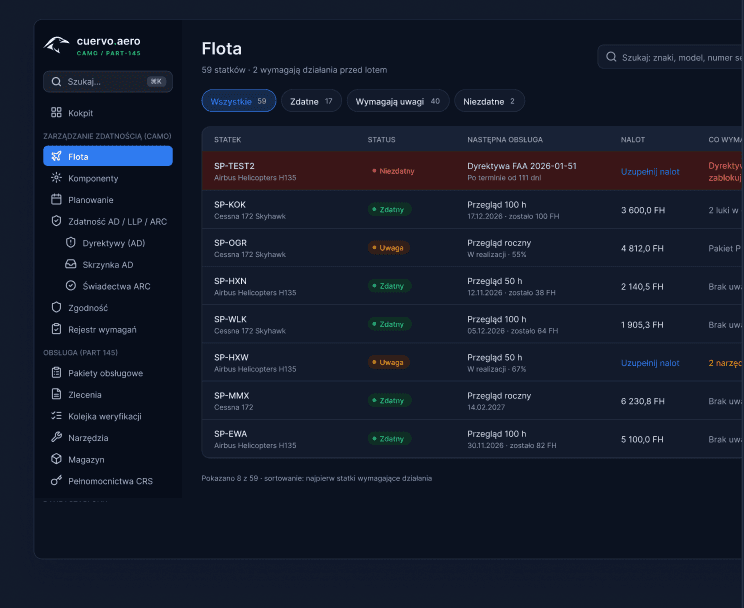Click the Zlecenia document icon
Image resolution: width=744 pixels, height=608 pixels.
[x=56, y=394]
